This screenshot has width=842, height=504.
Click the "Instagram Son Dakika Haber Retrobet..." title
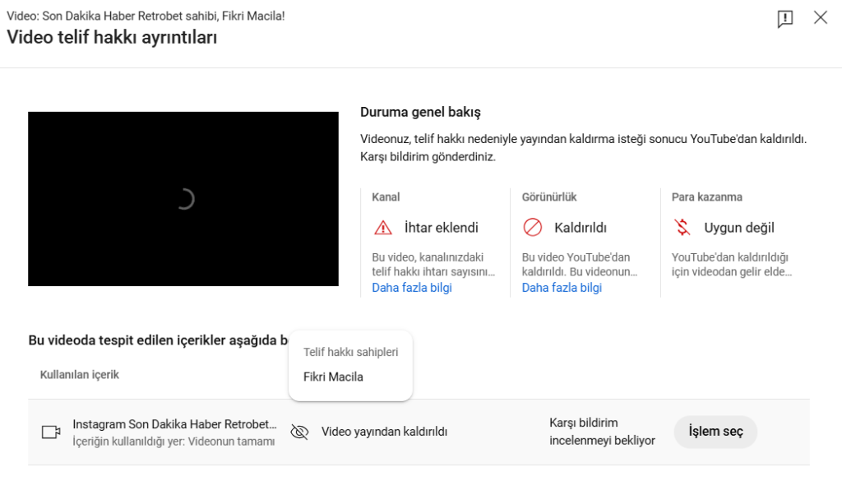[x=174, y=424]
